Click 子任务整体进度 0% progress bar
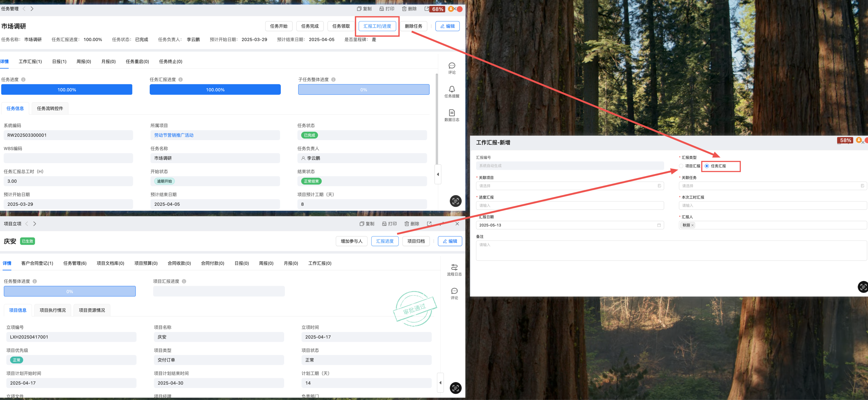The height and width of the screenshot is (400, 868). [364, 90]
